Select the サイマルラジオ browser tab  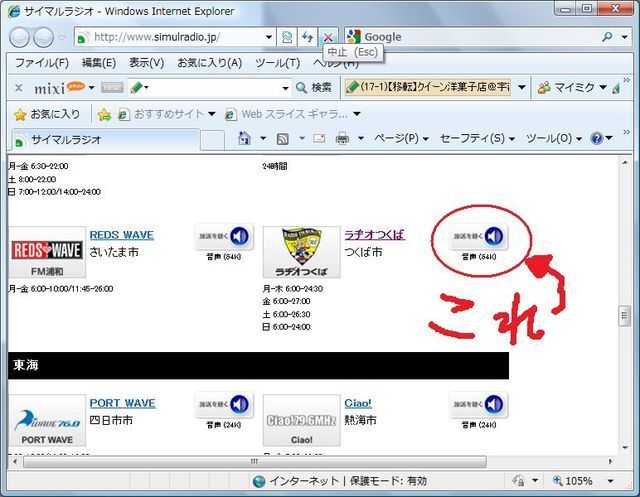65,139
